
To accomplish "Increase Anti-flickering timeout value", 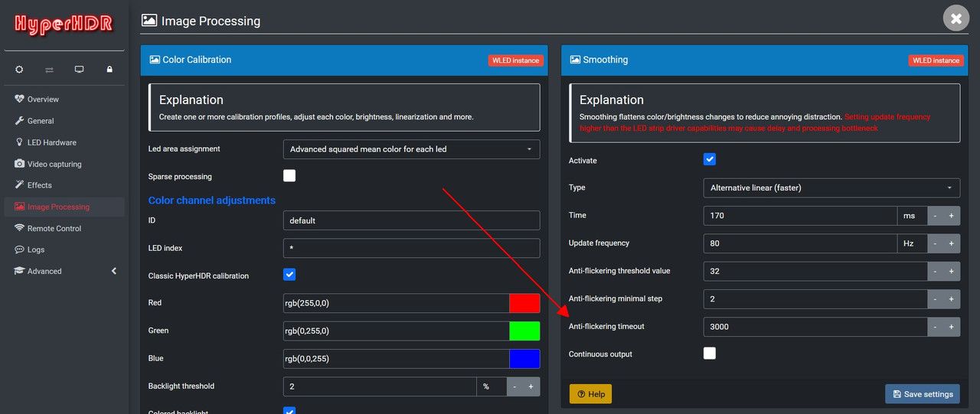I will [952, 327].
